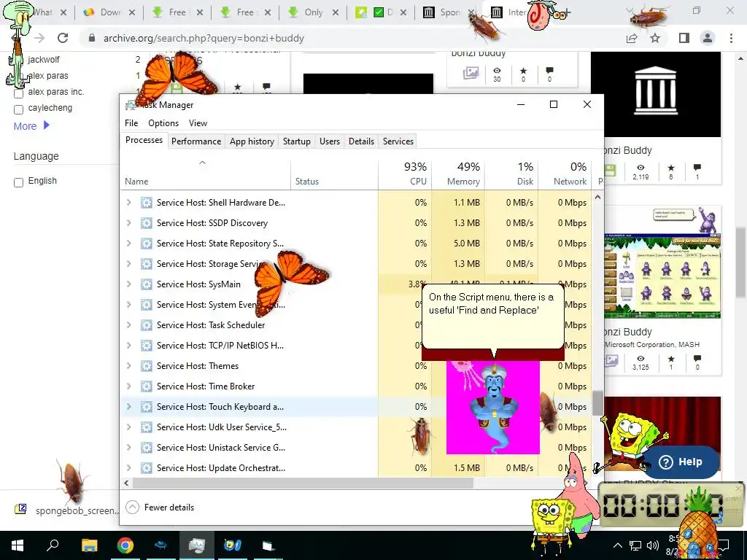Open File Explorer from the taskbar

[89, 545]
